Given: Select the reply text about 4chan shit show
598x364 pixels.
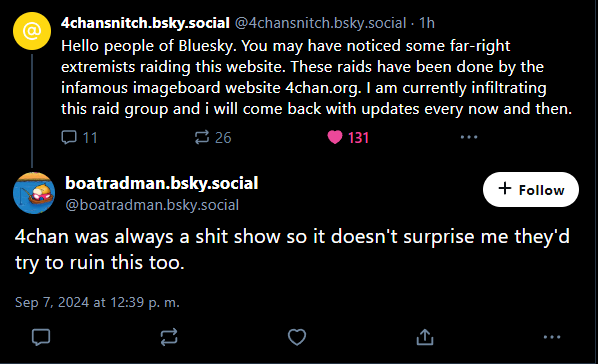Looking at the screenshot, I should click(x=292, y=250).
